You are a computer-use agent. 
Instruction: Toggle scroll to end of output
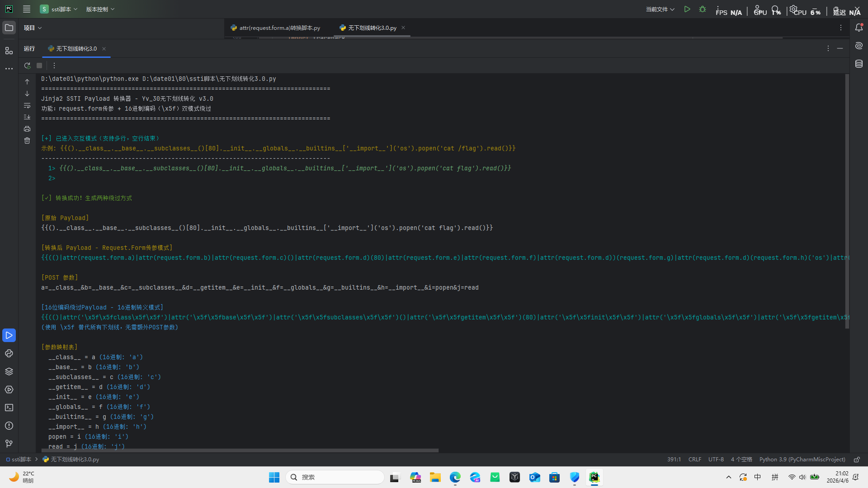27,117
